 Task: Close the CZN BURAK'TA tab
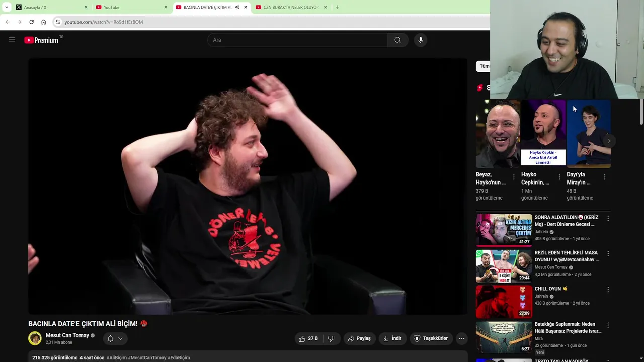click(325, 7)
